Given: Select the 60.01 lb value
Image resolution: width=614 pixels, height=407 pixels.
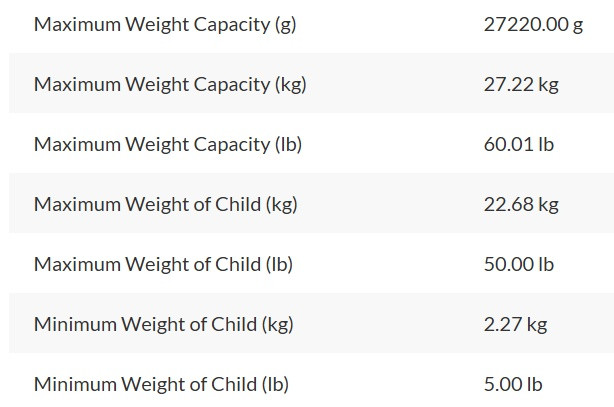Looking at the screenshot, I should point(519,145).
